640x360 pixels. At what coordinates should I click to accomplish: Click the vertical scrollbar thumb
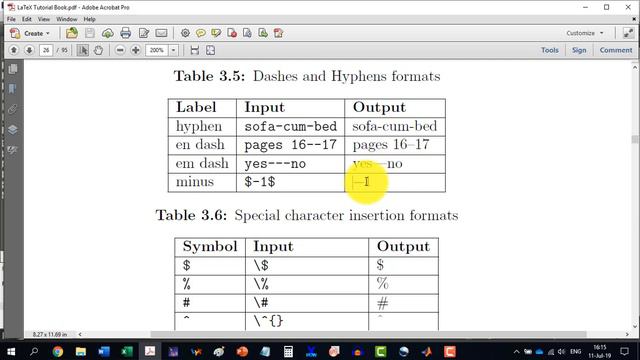pyautogui.click(x=635, y=139)
